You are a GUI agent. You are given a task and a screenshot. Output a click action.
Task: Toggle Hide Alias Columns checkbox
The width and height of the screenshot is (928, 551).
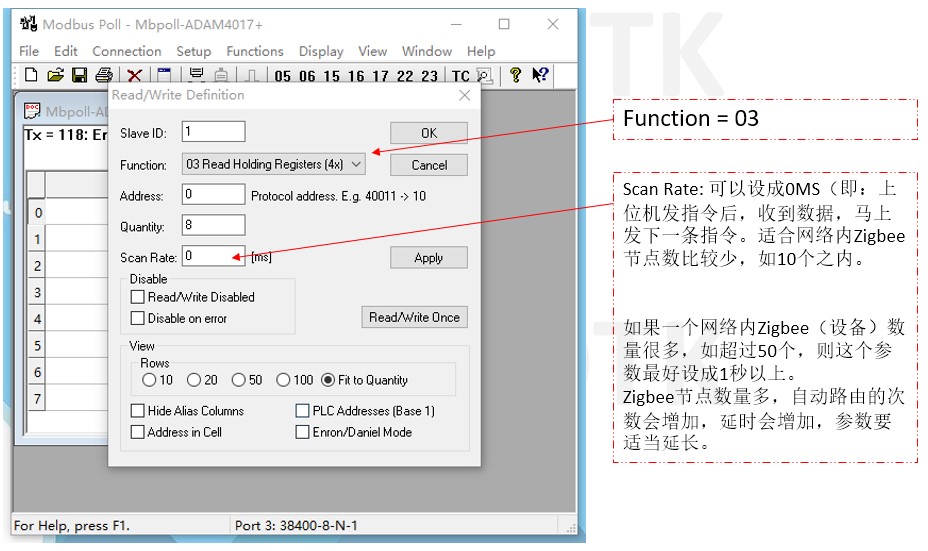pos(137,411)
